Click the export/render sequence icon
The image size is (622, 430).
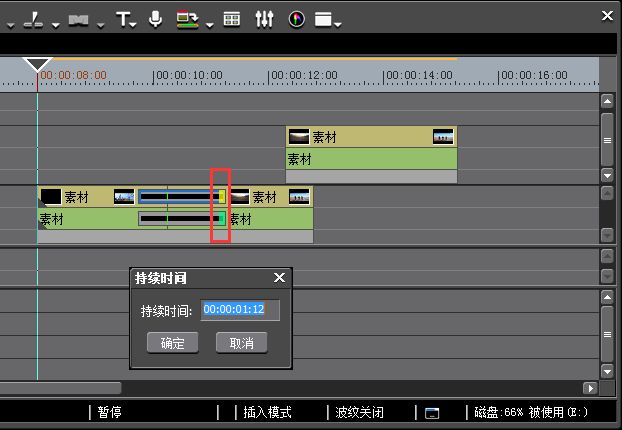click(x=187, y=19)
